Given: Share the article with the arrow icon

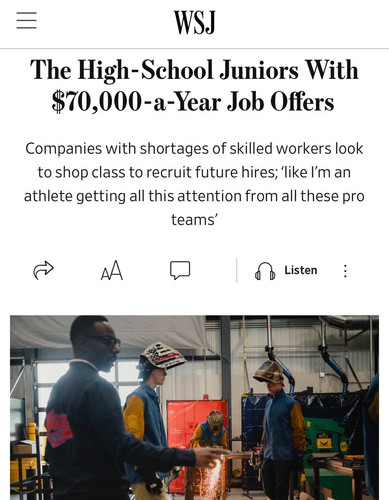Looking at the screenshot, I should (x=43, y=270).
